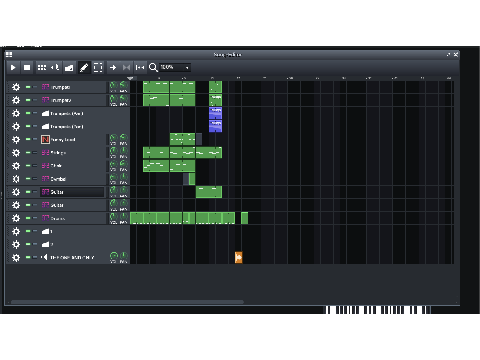This screenshot has height=360, width=480.
Task: Add a beat/bassline track
Action: [42, 68]
